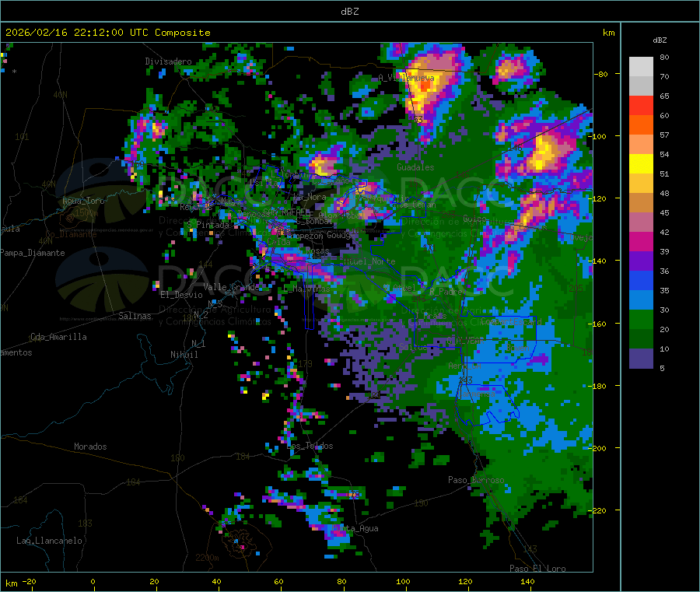This screenshot has height=592, width=700.
Task: Select the 'Los_Toldos' label
Action: 310,446
